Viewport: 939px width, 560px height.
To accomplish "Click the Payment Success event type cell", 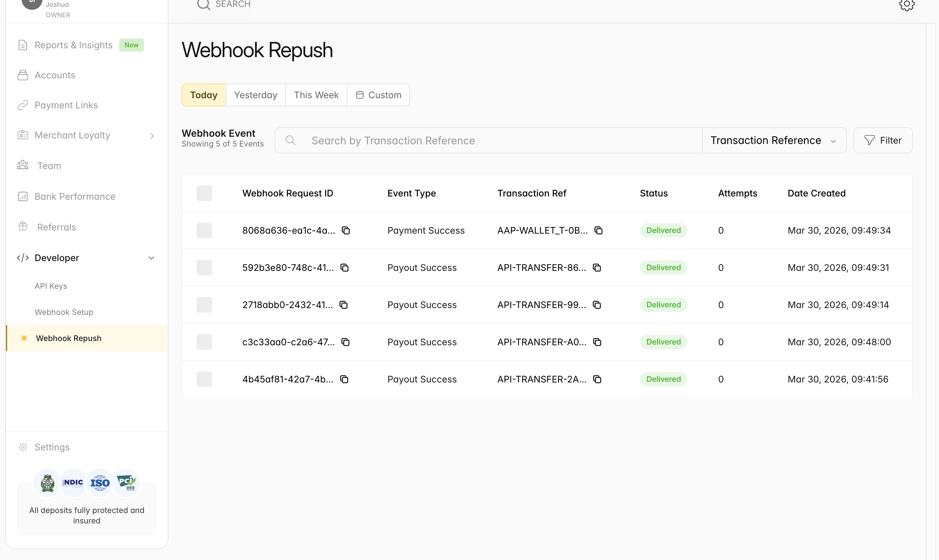I will [426, 230].
